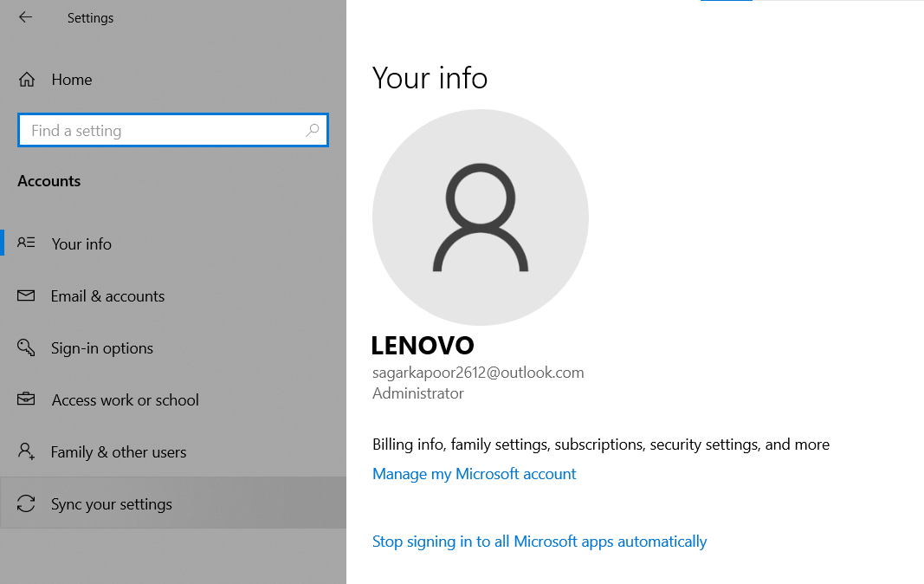Open Manage my Microsoft account link
The image size is (924, 584).
474,474
